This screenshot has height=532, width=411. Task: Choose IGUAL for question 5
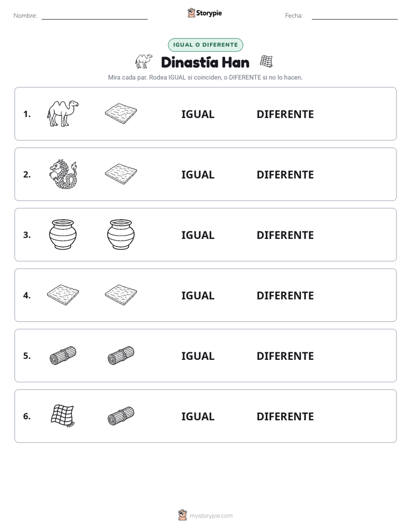pos(197,356)
